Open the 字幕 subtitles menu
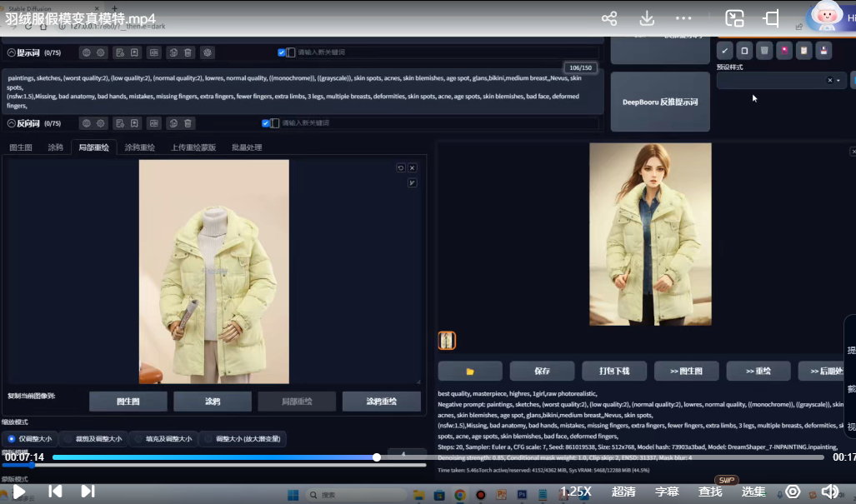This screenshot has height=504, width=856. pos(667,492)
